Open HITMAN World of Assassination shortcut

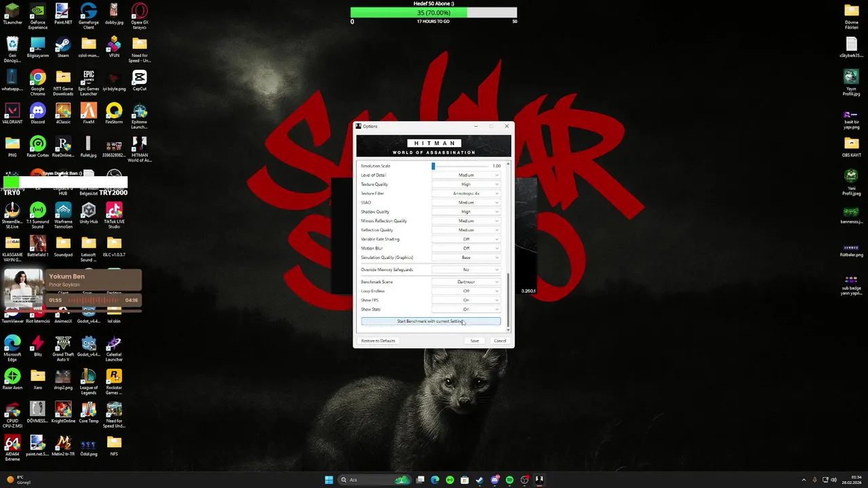point(139,149)
